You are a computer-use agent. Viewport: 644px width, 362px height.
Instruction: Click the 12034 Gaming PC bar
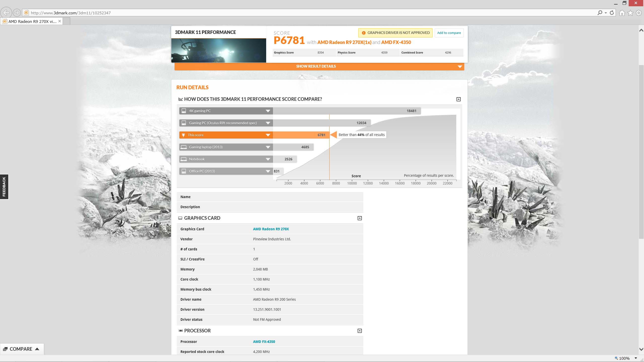[x=322, y=123]
